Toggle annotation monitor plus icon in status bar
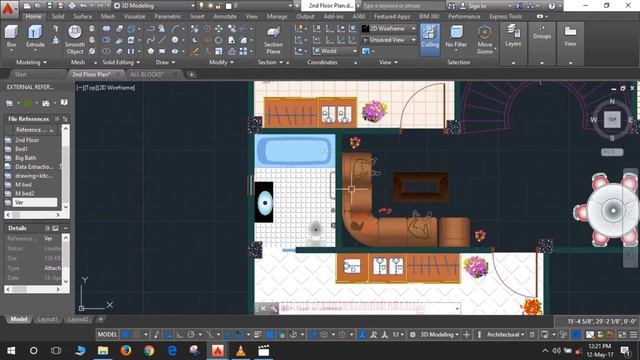 pyautogui.click(x=467, y=335)
